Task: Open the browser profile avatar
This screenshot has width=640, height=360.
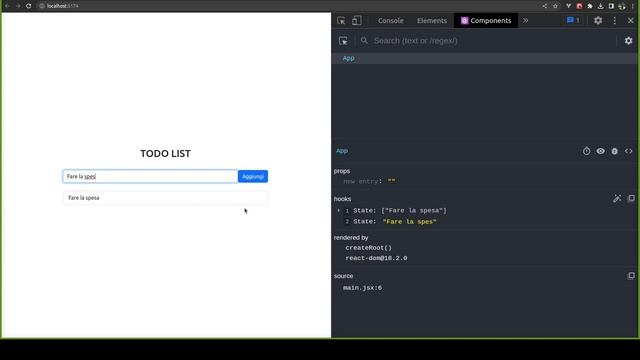Action: pos(622,6)
